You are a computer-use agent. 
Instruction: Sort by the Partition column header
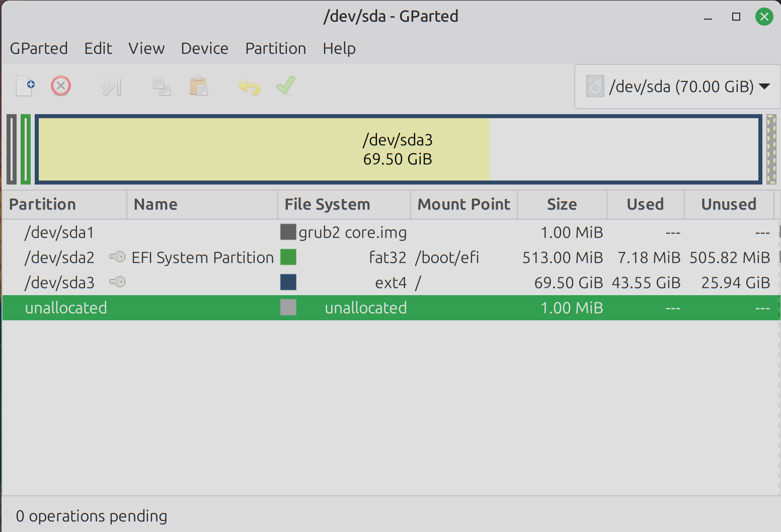(x=64, y=205)
